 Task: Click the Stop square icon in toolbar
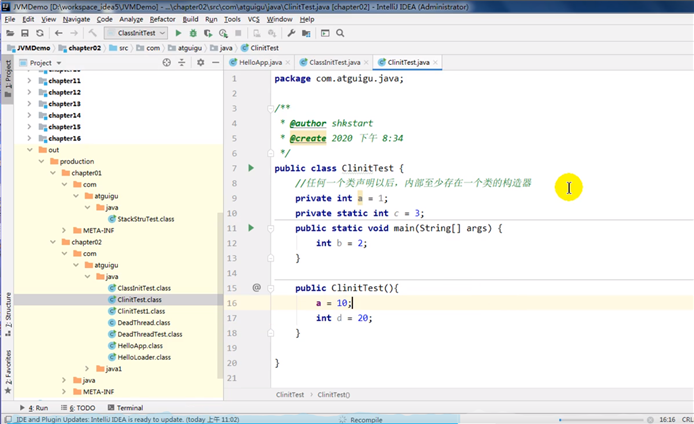[238, 33]
